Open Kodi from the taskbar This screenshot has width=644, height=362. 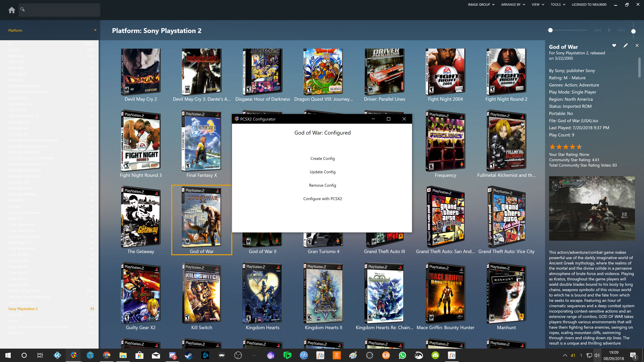[57, 355]
